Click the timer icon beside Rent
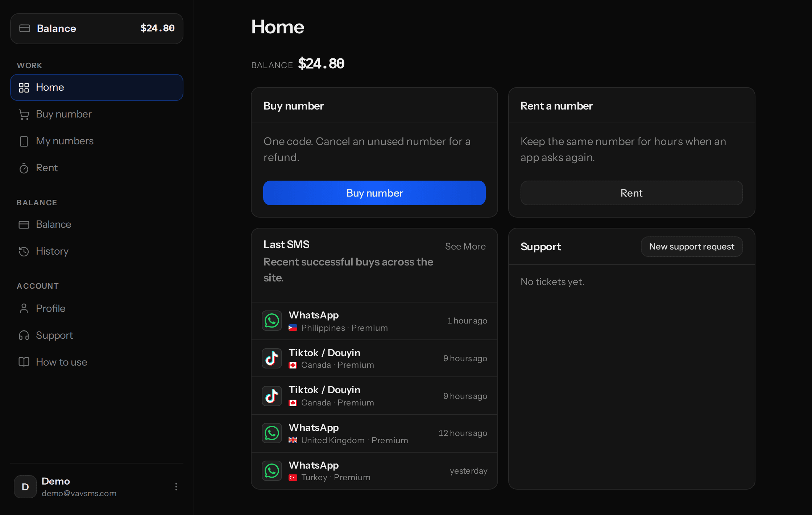812x515 pixels. [24, 168]
